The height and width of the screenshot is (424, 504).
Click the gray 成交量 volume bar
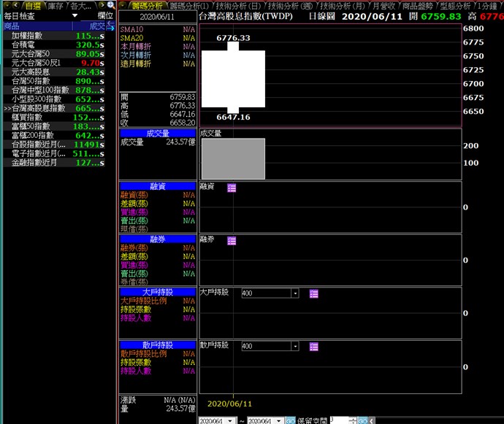click(233, 158)
